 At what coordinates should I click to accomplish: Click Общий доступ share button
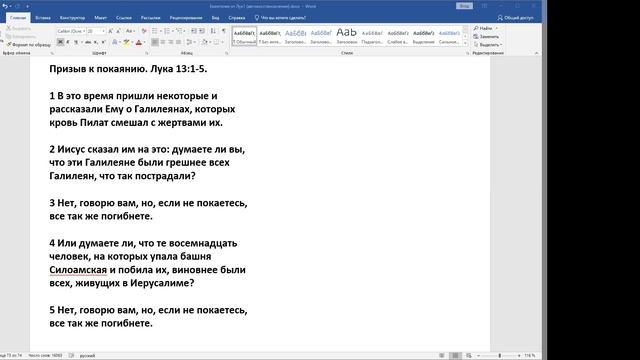point(515,18)
